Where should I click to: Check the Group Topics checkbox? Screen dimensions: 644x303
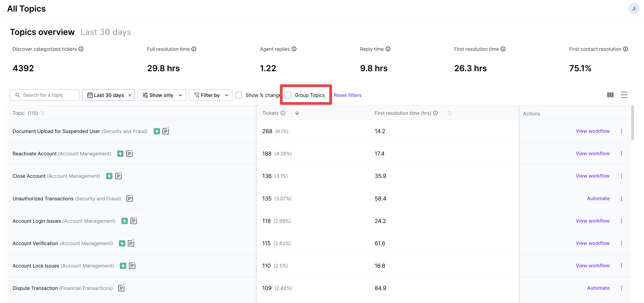(x=288, y=95)
